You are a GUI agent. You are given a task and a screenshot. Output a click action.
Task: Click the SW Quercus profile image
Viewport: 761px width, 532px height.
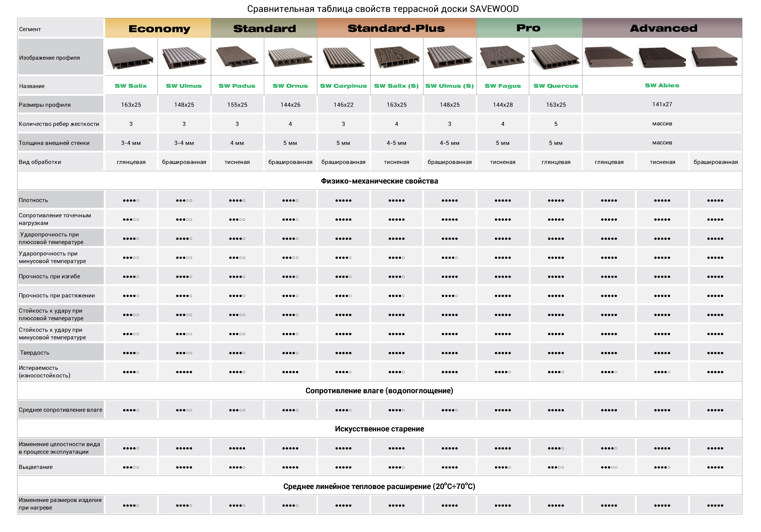pos(556,57)
